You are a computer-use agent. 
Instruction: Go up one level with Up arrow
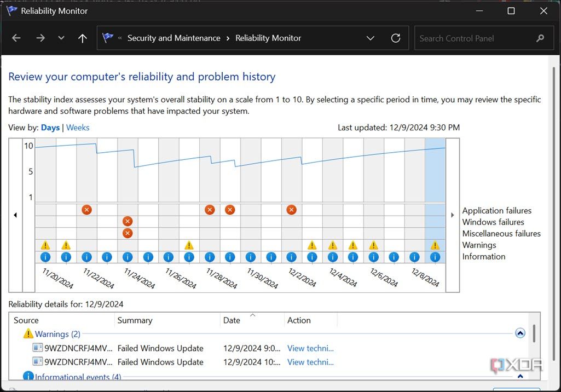click(x=83, y=38)
